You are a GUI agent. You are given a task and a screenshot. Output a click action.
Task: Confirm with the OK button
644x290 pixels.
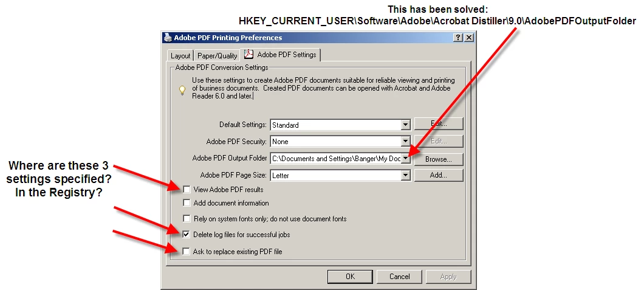click(x=350, y=277)
